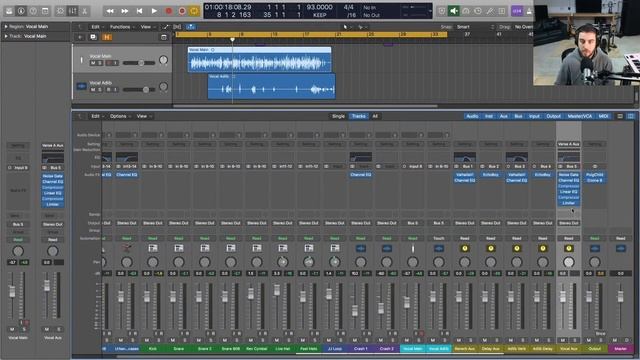
Task: Toggle the Inspector button in control bar
Action: (x=21, y=11)
